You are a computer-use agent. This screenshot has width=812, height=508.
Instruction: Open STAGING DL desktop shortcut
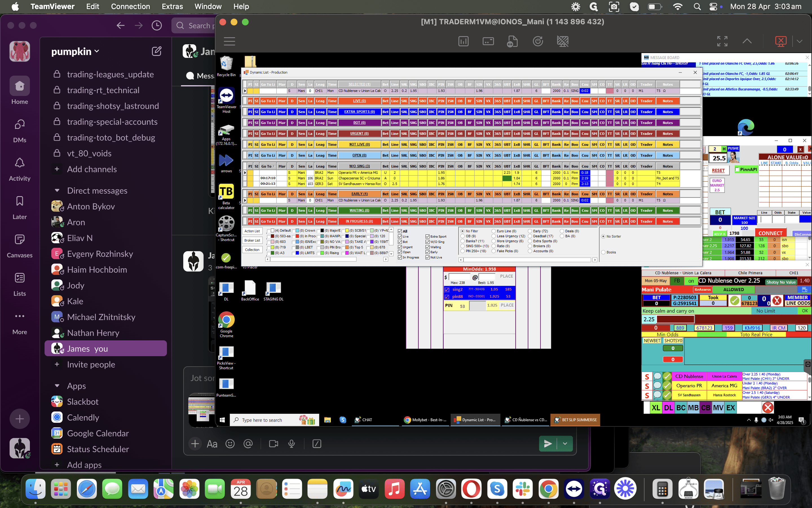273,291
